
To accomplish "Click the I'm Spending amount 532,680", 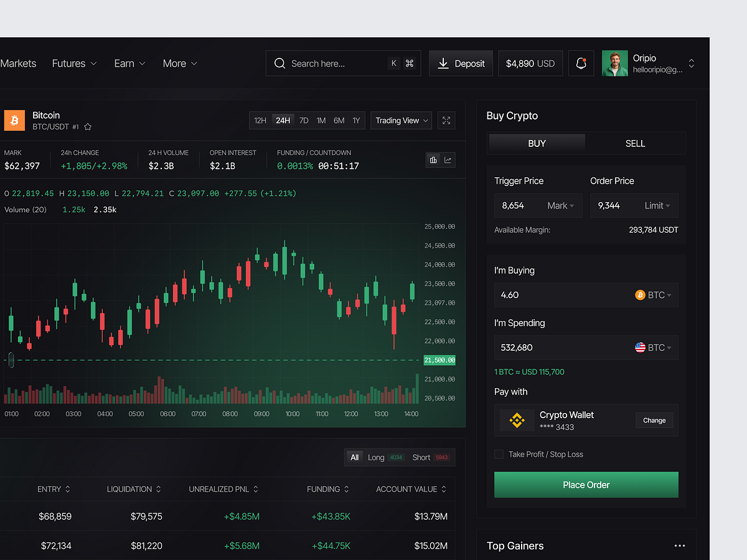I will click(x=517, y=347).
